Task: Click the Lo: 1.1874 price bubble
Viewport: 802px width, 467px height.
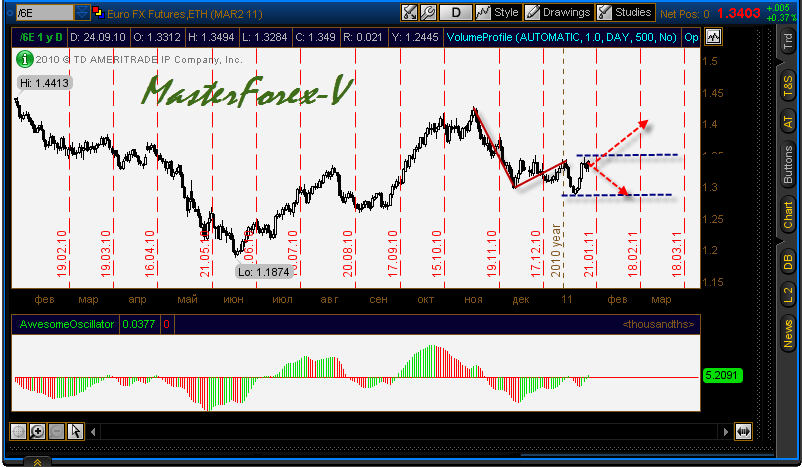Action: coord(263,272)
